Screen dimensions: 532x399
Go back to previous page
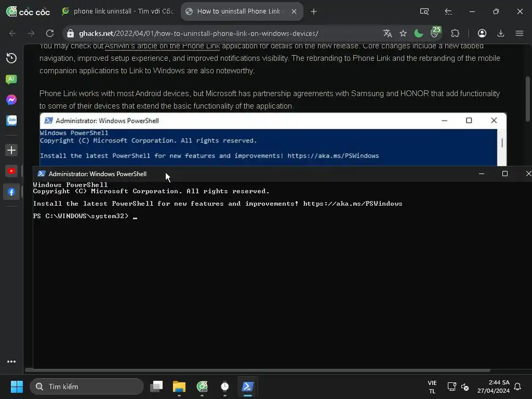pyautogui.click(x=12, y=33)
